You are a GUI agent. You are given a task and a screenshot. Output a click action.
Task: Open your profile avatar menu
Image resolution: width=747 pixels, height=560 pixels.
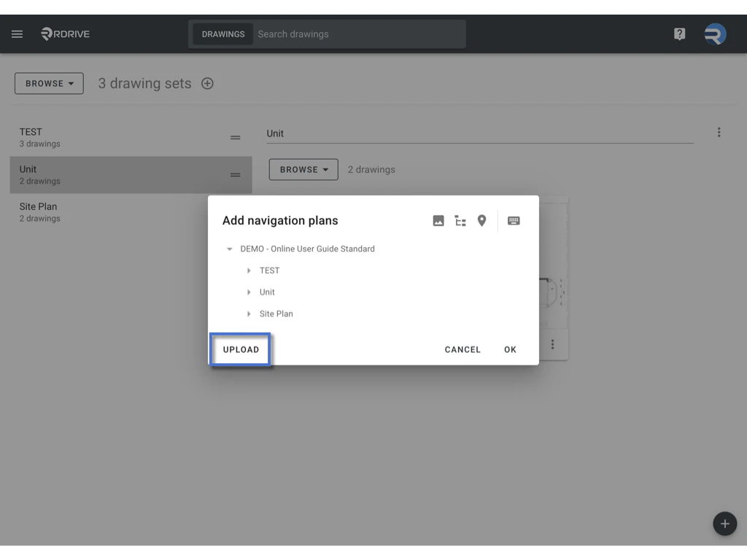714,34
